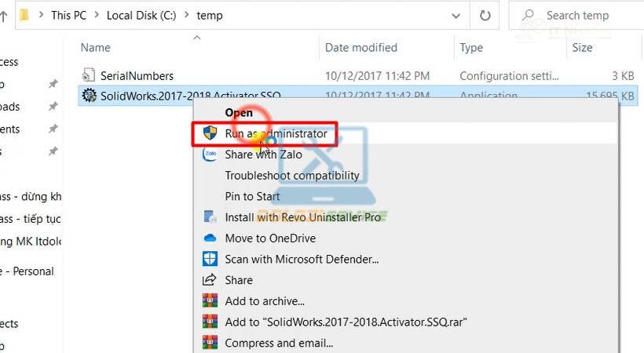Image resolution: width=644 pixels, height=353 pixels.
Task: Select Troubleshoot compatibility menu entry
Action: (x=291, y=176)
